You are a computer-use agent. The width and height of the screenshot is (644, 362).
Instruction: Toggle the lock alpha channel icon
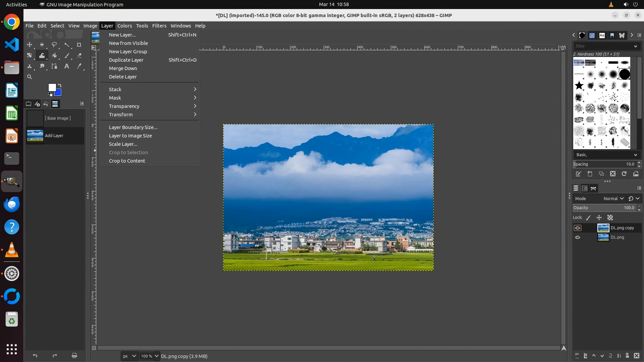click(x=610, y=218)
